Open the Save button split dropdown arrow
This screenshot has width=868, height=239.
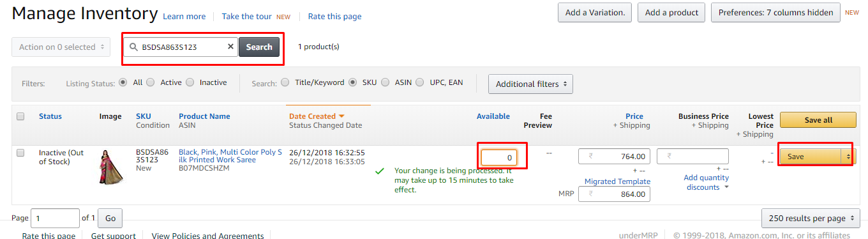click(848, 157)
